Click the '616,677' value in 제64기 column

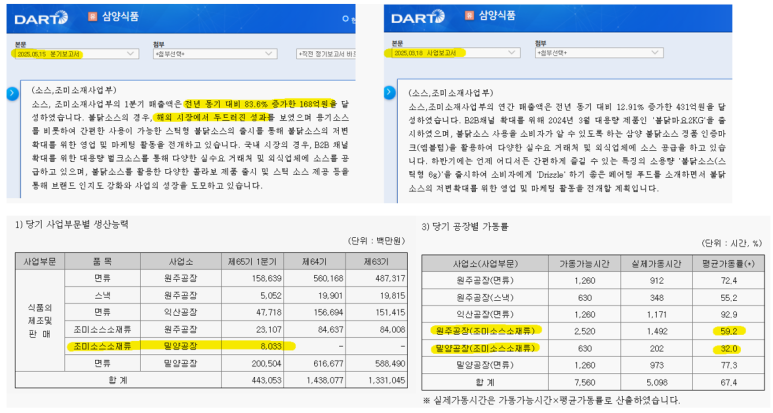tap(328, 364)
